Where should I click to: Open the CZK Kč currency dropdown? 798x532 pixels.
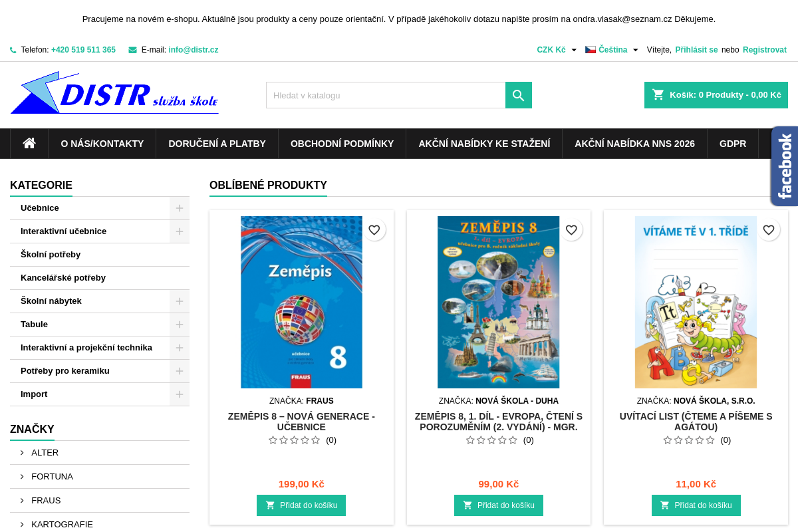coord(557,50)
